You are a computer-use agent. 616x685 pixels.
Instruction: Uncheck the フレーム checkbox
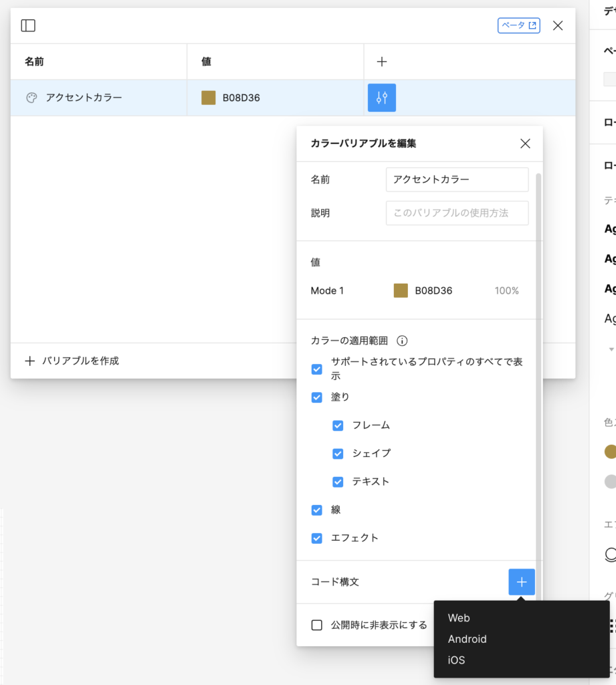point(338,425)
